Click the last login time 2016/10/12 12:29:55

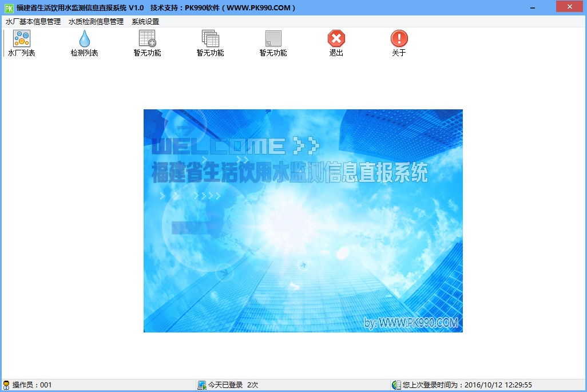pos(498,385)
